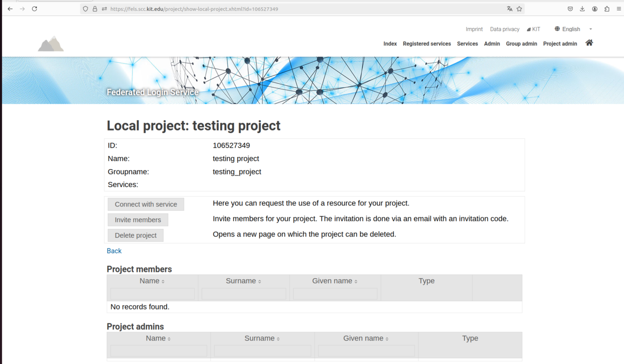Click the translate page icon
624x364 pixels.
[510, 9]
